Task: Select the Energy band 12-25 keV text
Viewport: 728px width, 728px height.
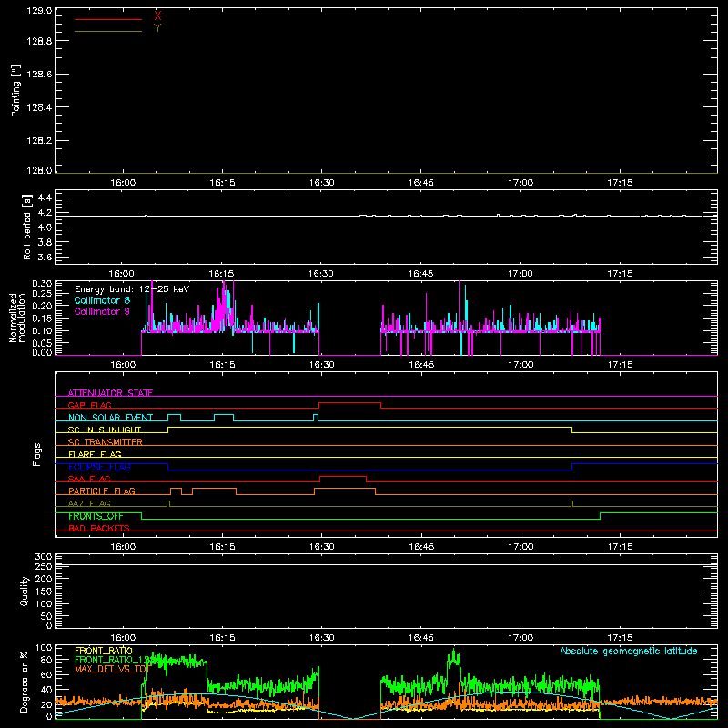Action: pos(132,289)
